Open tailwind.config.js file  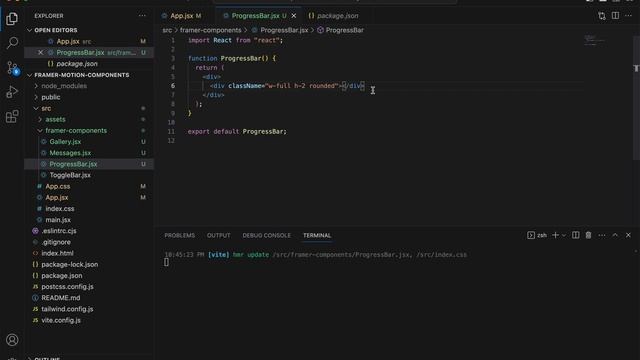click(x=67, y=309)
